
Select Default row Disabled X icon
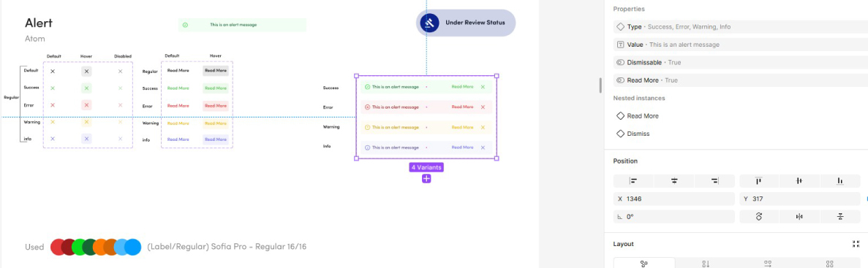(120, 72)
